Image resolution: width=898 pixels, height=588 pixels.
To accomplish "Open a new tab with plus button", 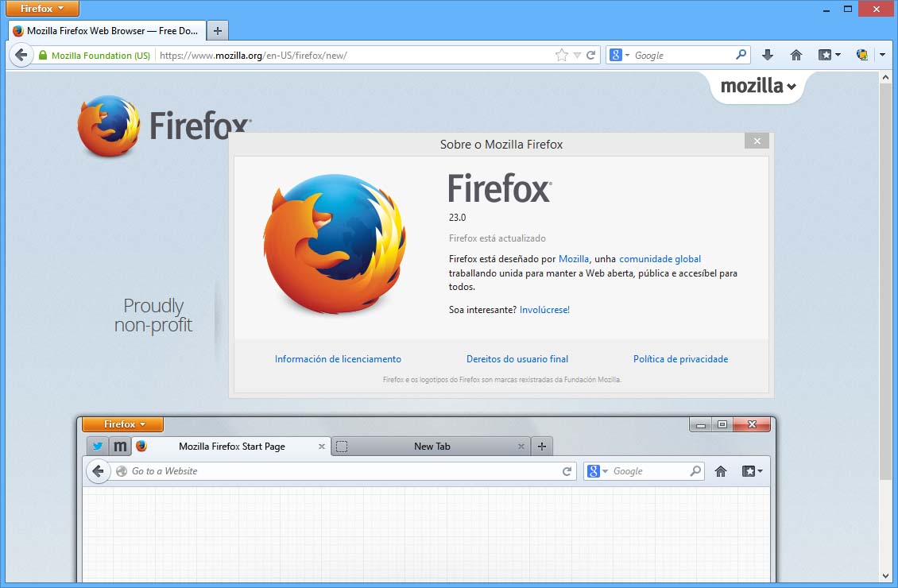I will click(218, 31).
